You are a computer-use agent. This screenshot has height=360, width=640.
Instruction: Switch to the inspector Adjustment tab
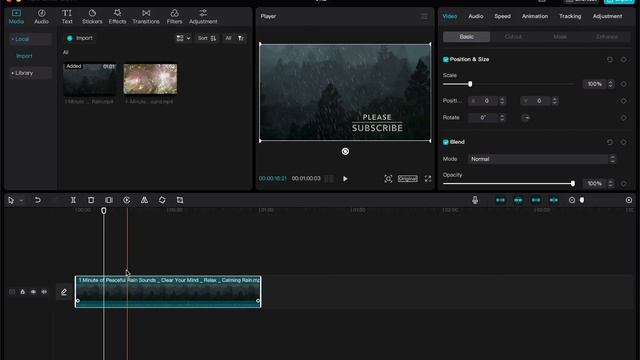click(607, 16)
